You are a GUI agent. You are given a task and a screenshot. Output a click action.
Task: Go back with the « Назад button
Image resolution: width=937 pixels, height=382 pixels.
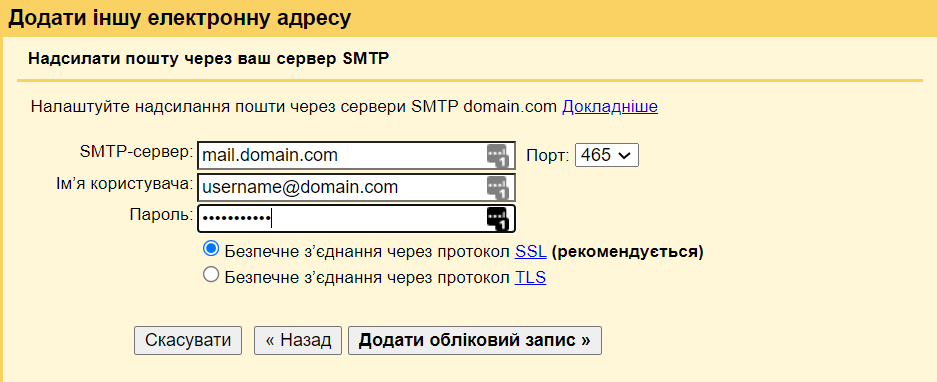pyautogui.click(x=298, y=340)
